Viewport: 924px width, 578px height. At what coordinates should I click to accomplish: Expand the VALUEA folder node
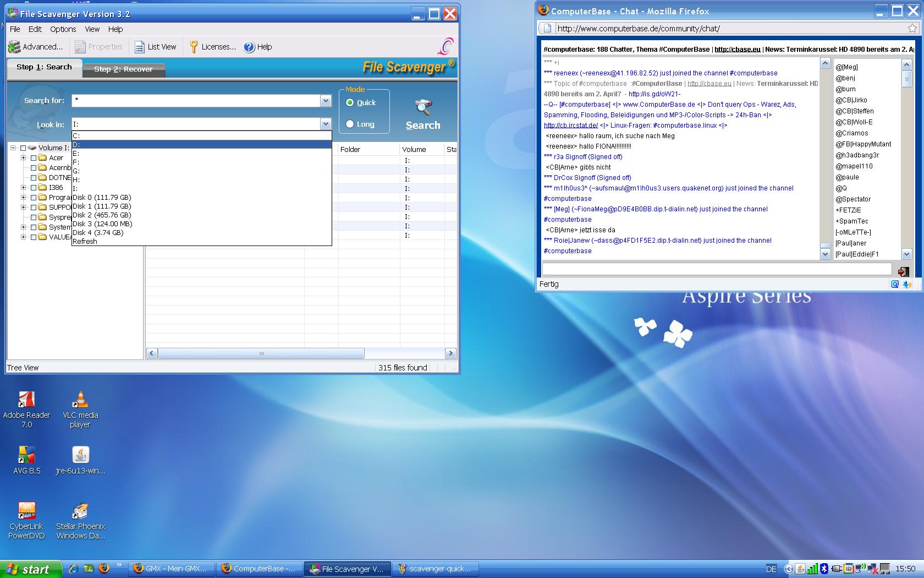tap(24, 237)
